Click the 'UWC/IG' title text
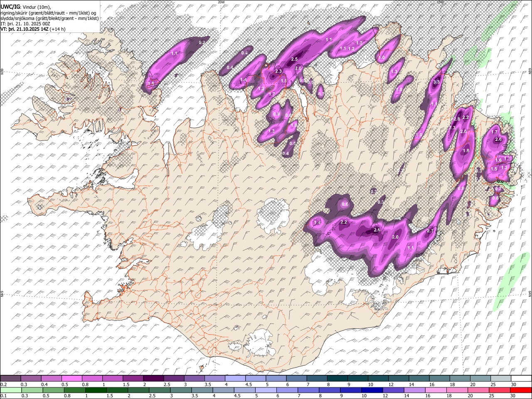Image resolution: width=532 pixels, height=399 pixels. (10, 7)
